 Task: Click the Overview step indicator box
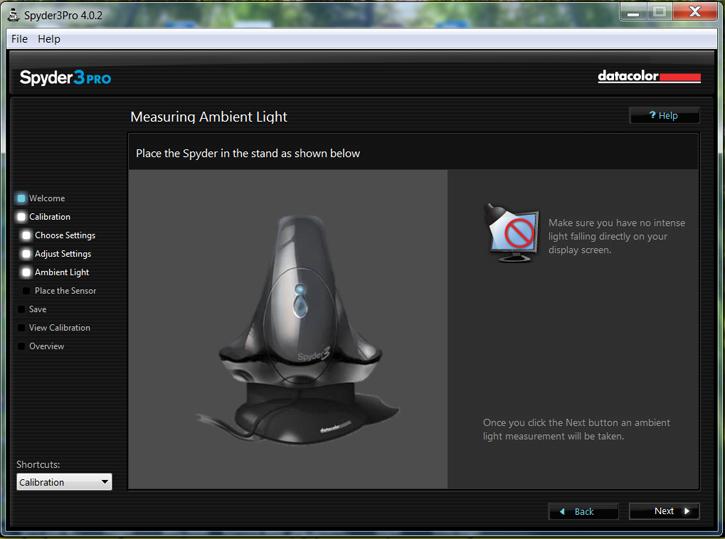tap(21, 346)
